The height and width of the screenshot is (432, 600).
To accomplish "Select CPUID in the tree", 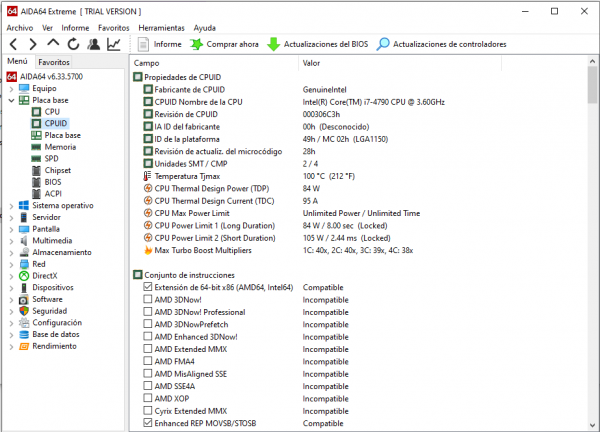I will pos(55,123).
